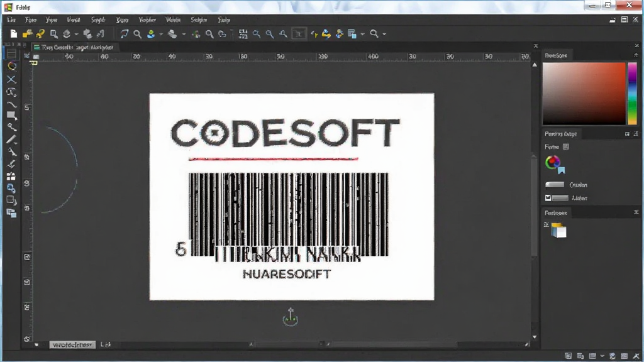Click the table layout icon in top toolbar
Image resolution: width=644 pixels, height=362 pixels.
pyautogui.click(x=352, y=34)
